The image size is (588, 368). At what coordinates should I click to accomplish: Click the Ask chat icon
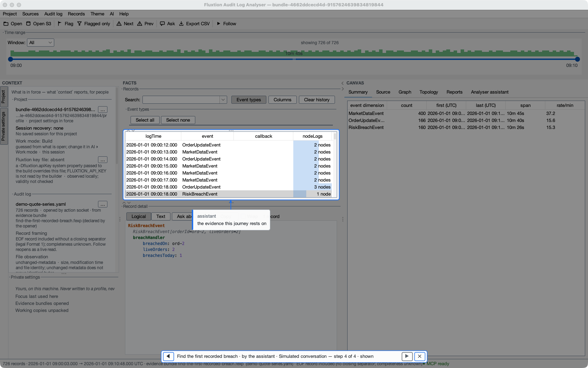pyautogui.click(x=162, y=23)
